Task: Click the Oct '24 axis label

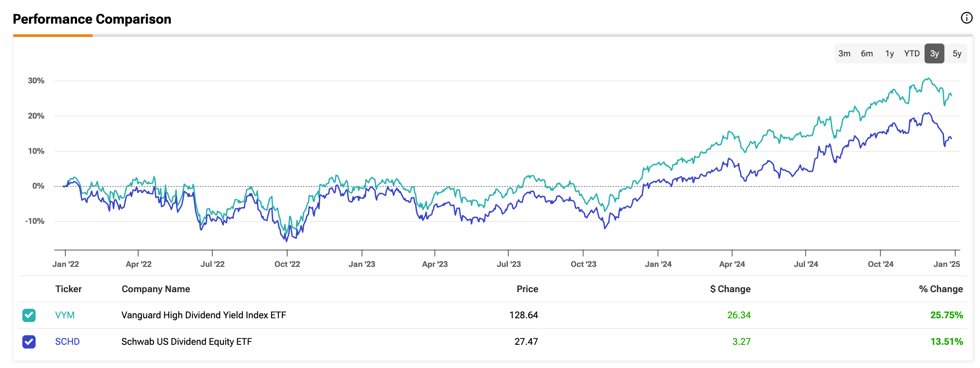Action: pyautogui.click(x=881, y=264)
